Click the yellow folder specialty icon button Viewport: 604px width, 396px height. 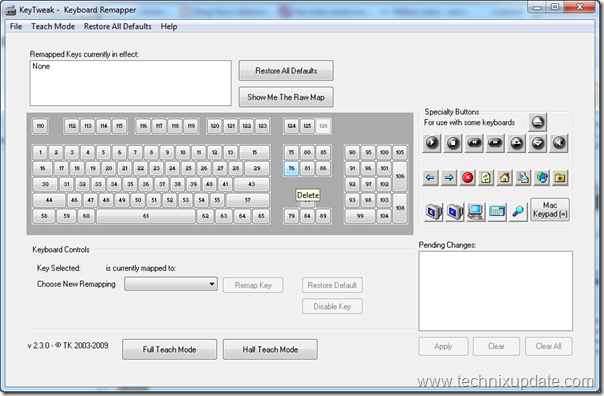coord(560,178)
